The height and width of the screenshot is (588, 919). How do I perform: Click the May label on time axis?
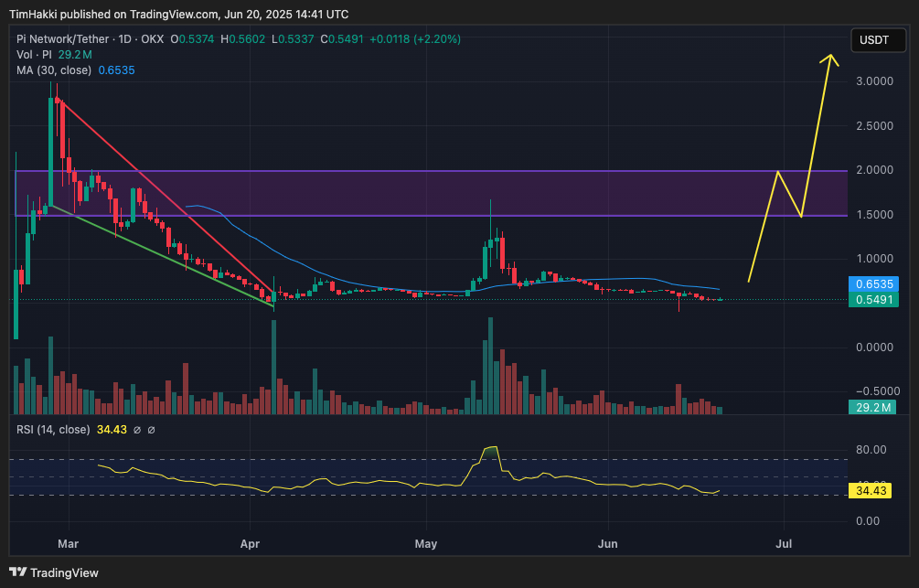click(426, 544)
